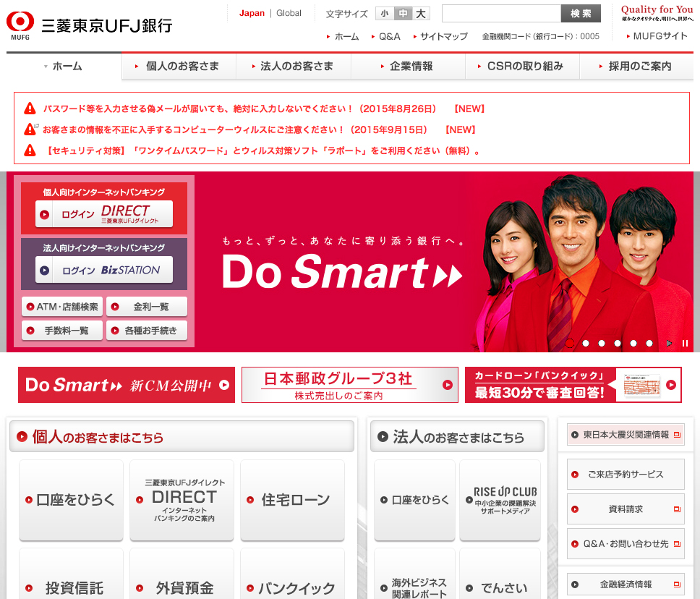The image size is (700, 599).
Task: Click the arrow icon on the バンクイック card loan banner
Action: pos(670,385)
